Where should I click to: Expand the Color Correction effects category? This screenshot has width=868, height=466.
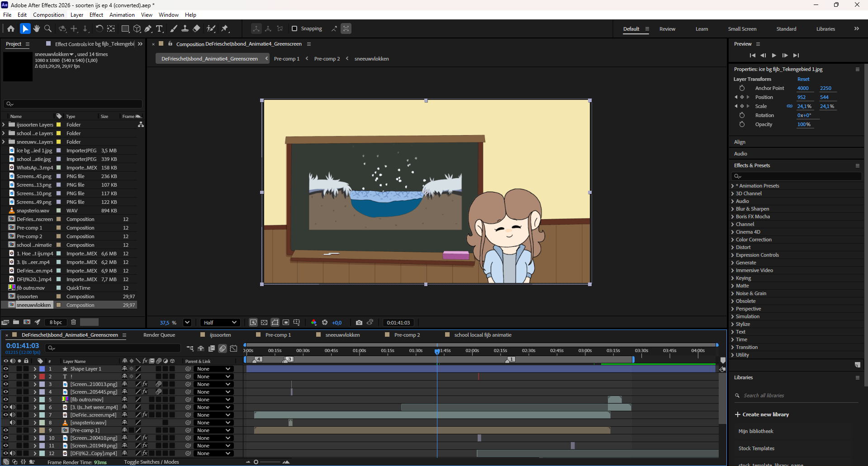(733, 240)
